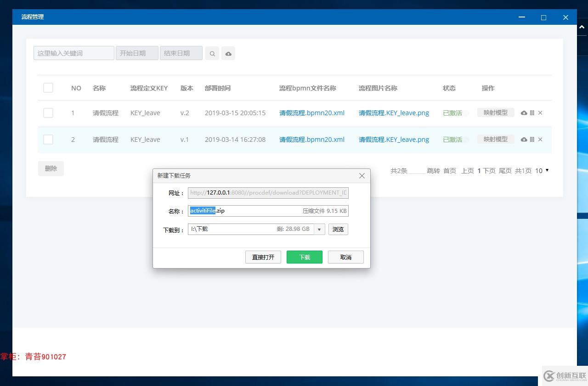
Task: Click the pause icon for version v.1
Action: 532,140
